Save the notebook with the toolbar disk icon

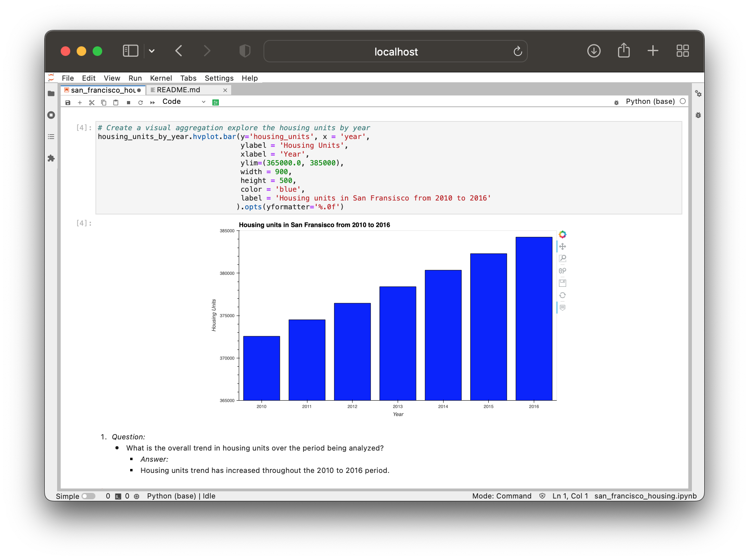(x=68, y=103)
